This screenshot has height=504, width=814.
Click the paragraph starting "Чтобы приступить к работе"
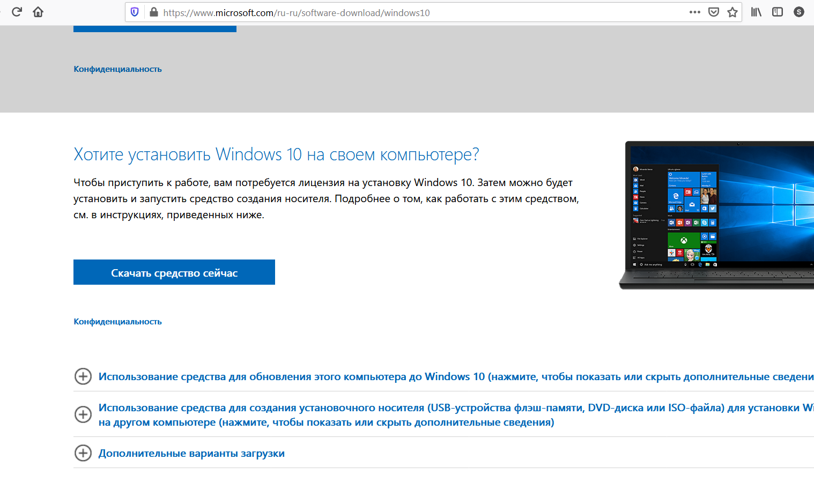[x=326, y=199]
